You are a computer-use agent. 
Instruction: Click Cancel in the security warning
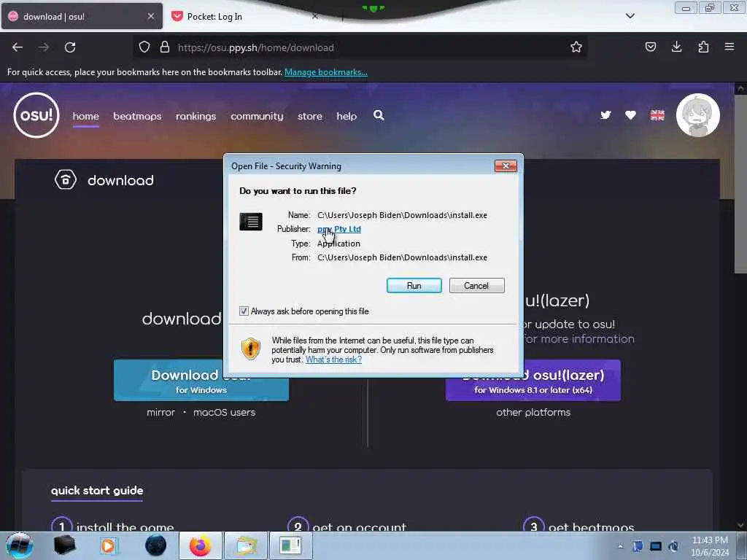coord(476,285)
